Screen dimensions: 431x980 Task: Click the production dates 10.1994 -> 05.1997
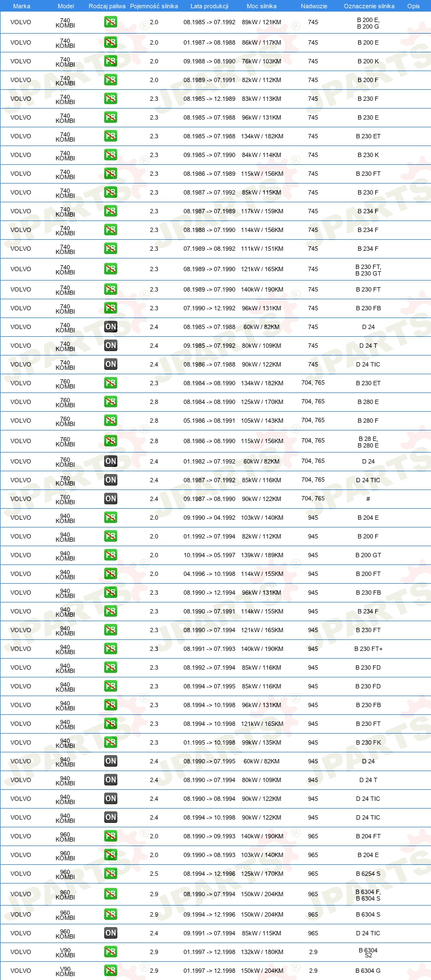(x=209, y=555)
